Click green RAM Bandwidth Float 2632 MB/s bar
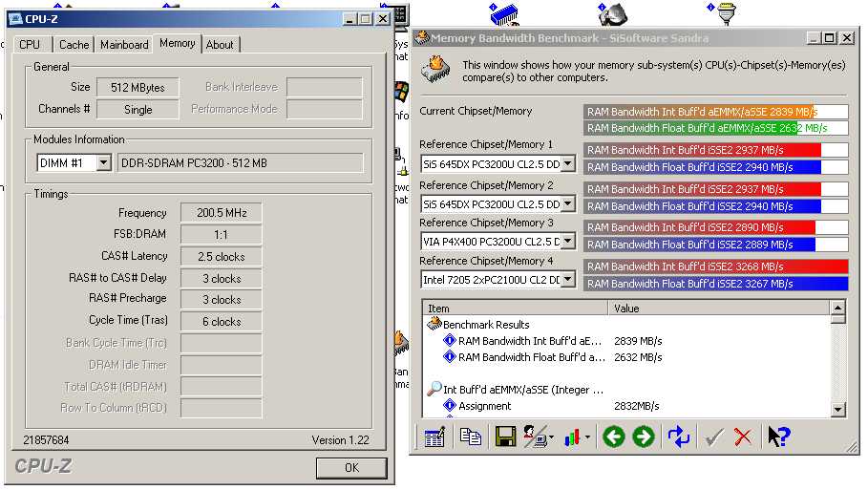The width and height of the screenshot is (868, 490). pos(715,128)
